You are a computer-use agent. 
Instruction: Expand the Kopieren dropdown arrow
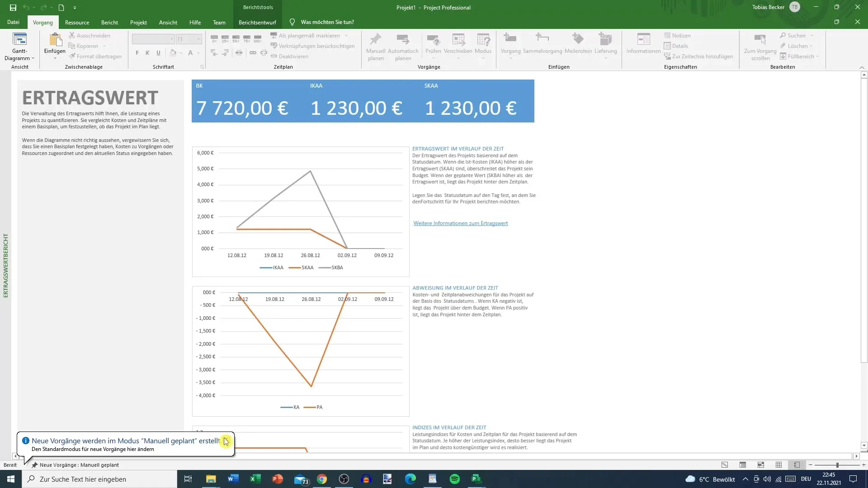[104, 46]
